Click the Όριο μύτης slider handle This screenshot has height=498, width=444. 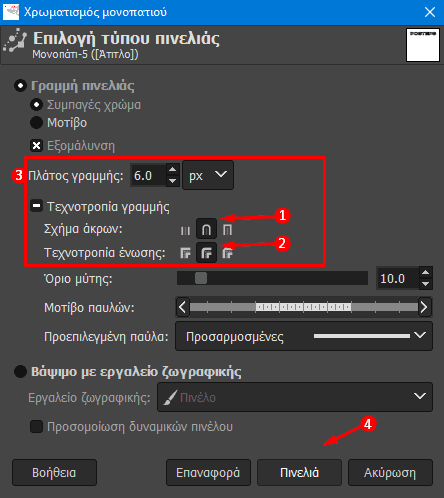(201, 278)
